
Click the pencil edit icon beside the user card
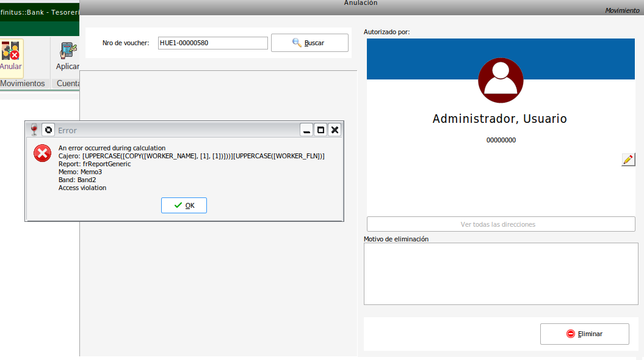coord(628,160)
